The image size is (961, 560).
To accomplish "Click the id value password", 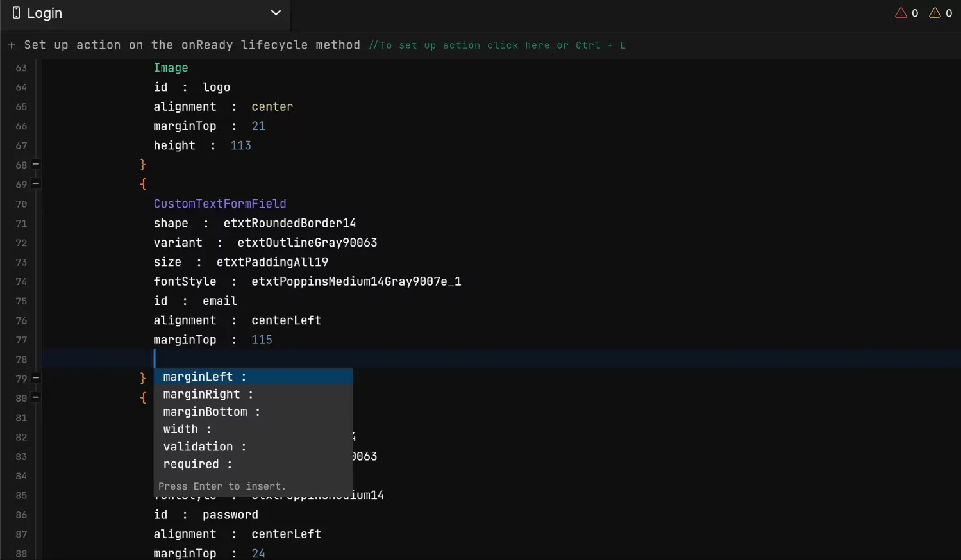I will (x=230, y=515).
